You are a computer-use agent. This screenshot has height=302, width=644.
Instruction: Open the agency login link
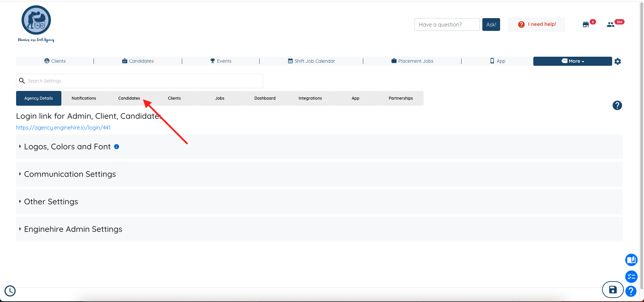tap(63, 128)
